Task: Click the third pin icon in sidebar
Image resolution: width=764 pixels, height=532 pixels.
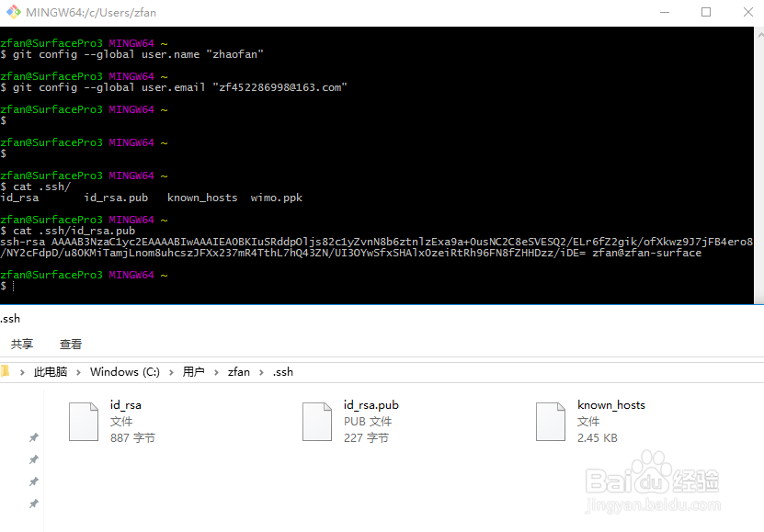Action: click(34, 481)
